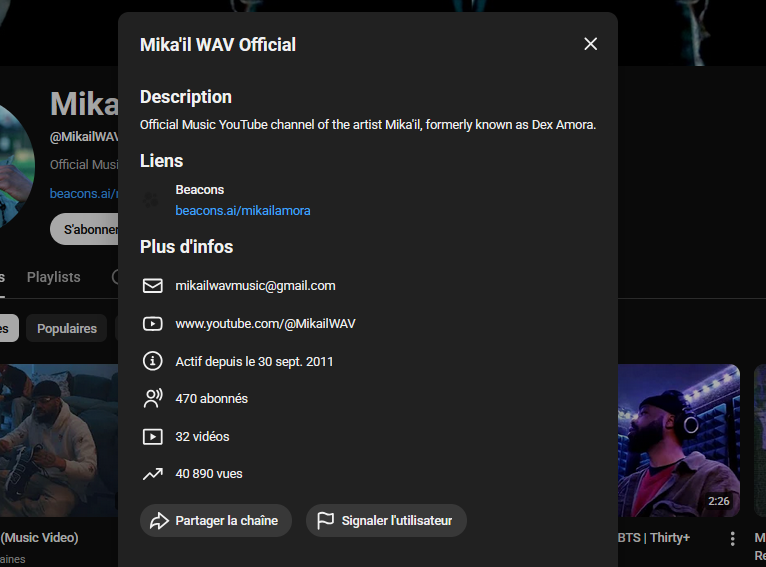
Task: Click the subscribers count icon
Action: pos(152,399)
